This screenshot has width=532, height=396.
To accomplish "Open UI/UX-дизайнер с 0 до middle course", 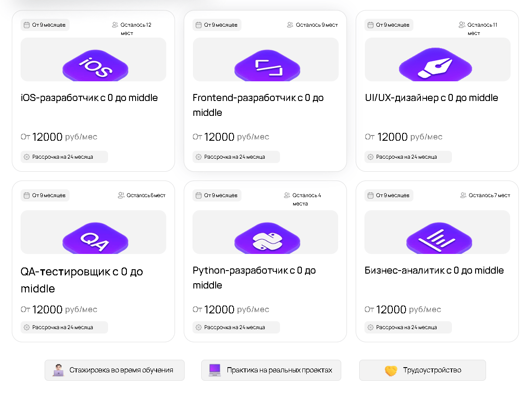I will pos(431,98).
